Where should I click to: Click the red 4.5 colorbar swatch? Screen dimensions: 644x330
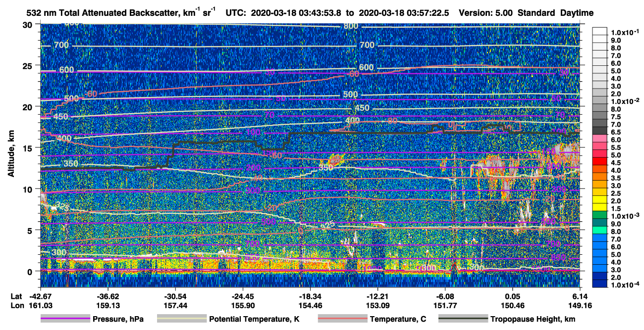[600, 162]
